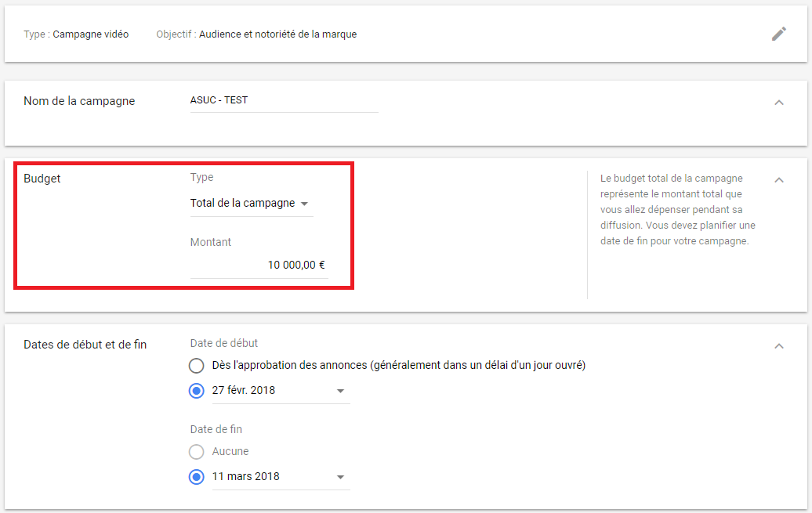Click the Audience et notoriété de la marque objective

[277, 34]
